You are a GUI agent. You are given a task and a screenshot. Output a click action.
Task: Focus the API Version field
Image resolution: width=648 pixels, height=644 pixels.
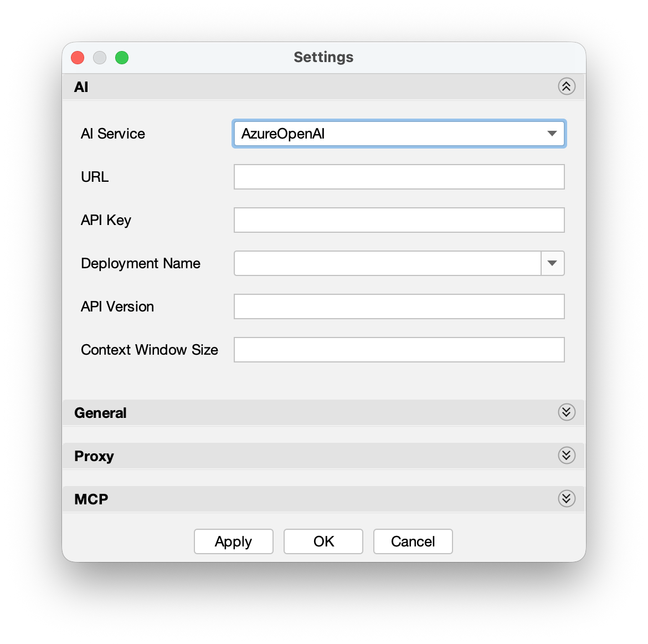coord(399,306)
